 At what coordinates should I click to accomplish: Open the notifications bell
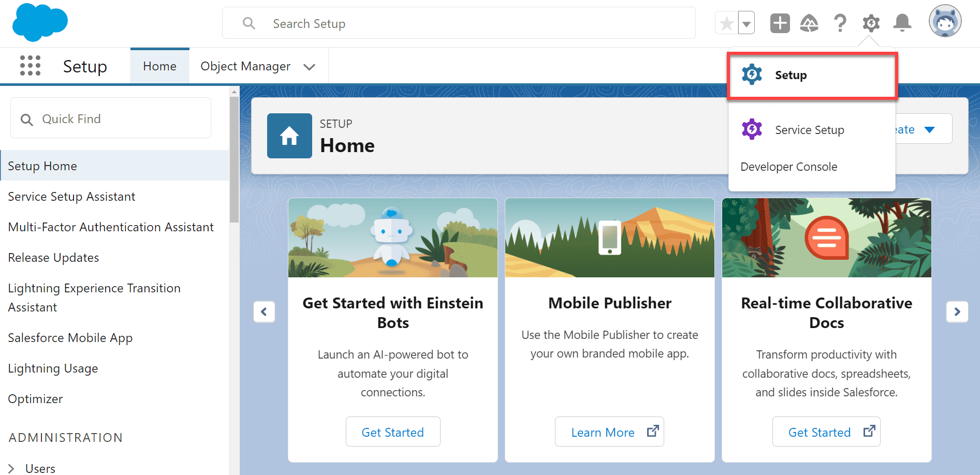[902, 23]
